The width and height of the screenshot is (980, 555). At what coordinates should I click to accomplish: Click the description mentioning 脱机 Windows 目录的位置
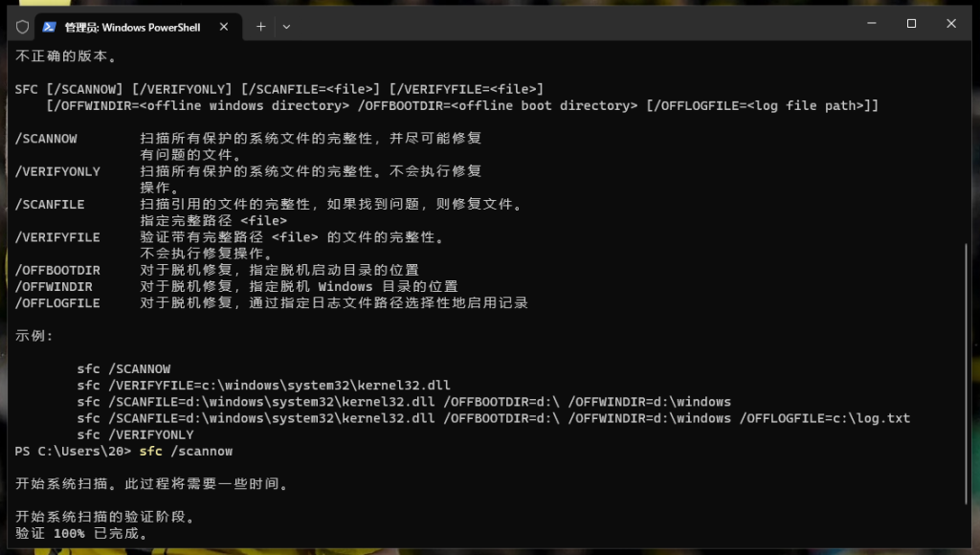[x=299, y=286]
